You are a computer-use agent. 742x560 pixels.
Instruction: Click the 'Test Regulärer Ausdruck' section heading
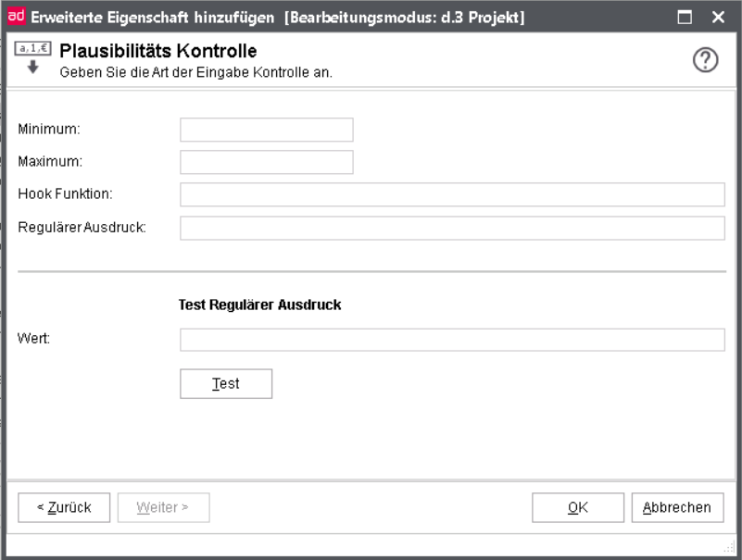(x=259, y=305)
